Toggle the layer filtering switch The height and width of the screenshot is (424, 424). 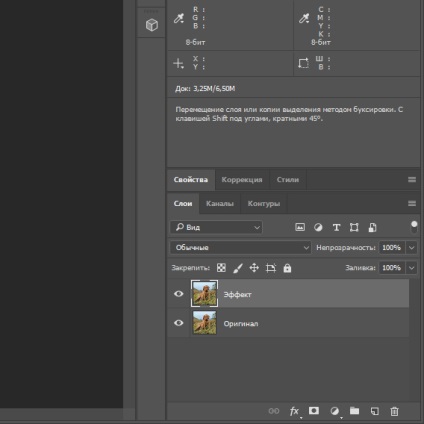tap(414, 227)
